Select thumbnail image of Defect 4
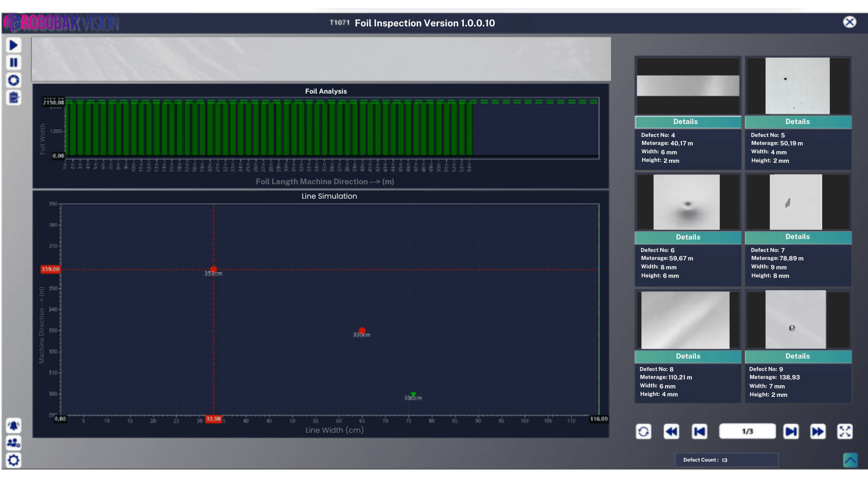Viewport: 868px width, 486px height. pyautogui.click(x=688, y=86)
